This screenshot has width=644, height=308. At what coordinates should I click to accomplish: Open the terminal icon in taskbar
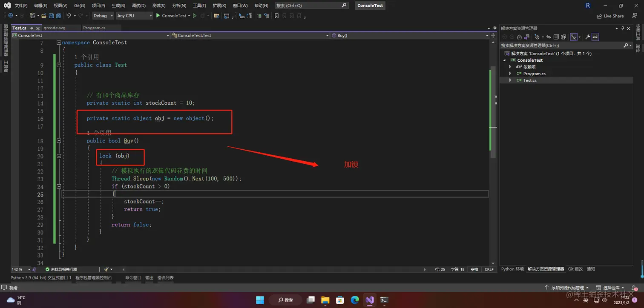pos(385,300)
